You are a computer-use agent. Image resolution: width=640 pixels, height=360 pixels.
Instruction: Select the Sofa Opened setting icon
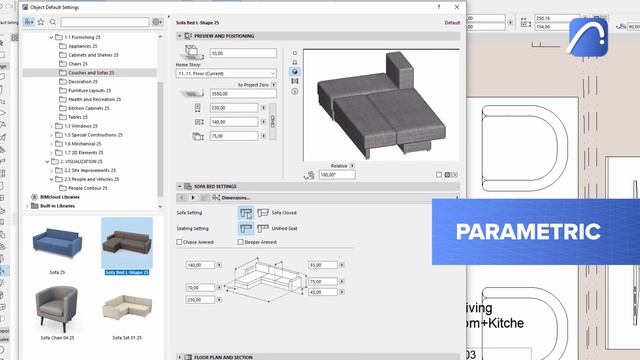[x=246, y=213]
